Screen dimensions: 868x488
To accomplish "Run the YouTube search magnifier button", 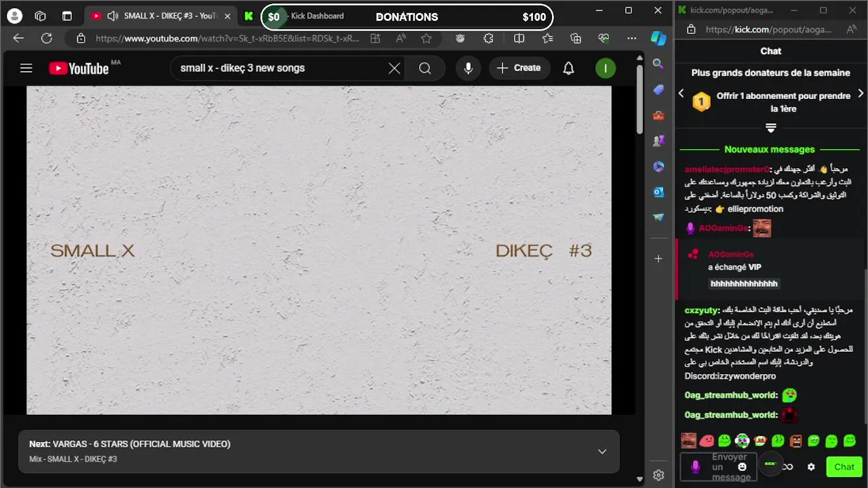I will tap(425, 68).
